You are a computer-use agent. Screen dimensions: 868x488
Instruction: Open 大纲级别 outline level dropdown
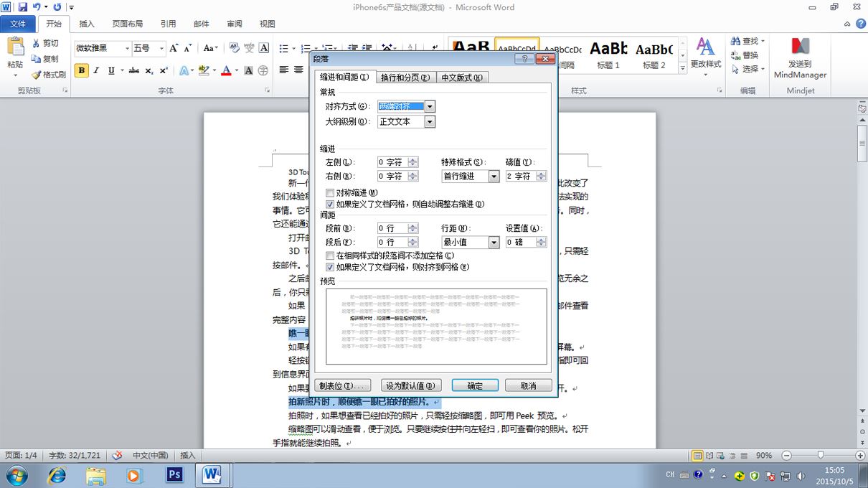[430, 122]
